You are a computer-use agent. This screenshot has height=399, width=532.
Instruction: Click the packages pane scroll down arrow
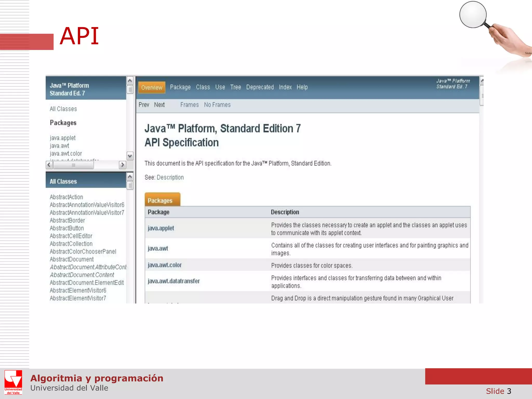[130, 156]
